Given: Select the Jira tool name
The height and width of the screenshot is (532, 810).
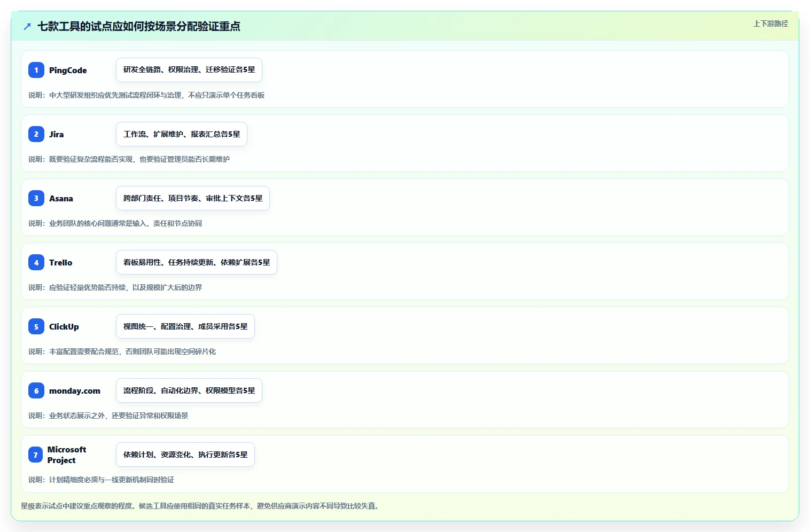Looking at the screenshot, I should [56, 134].
